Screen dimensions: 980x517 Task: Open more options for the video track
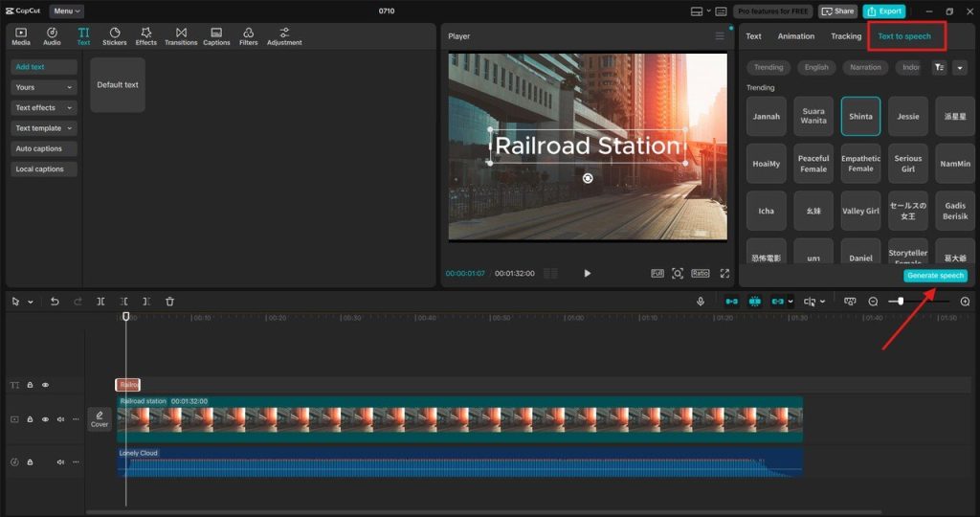pos(76,418)
